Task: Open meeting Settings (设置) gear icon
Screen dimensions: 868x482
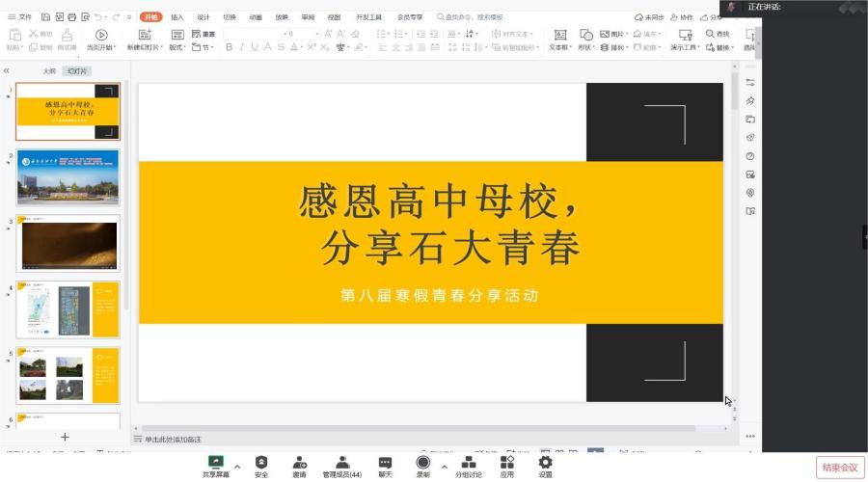Action: [x=545, y=464]
